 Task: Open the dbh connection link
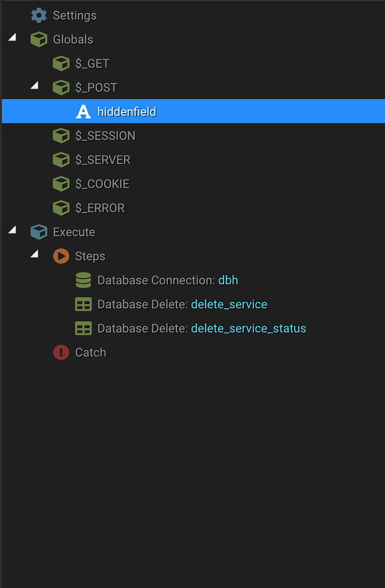pos(228,280)
